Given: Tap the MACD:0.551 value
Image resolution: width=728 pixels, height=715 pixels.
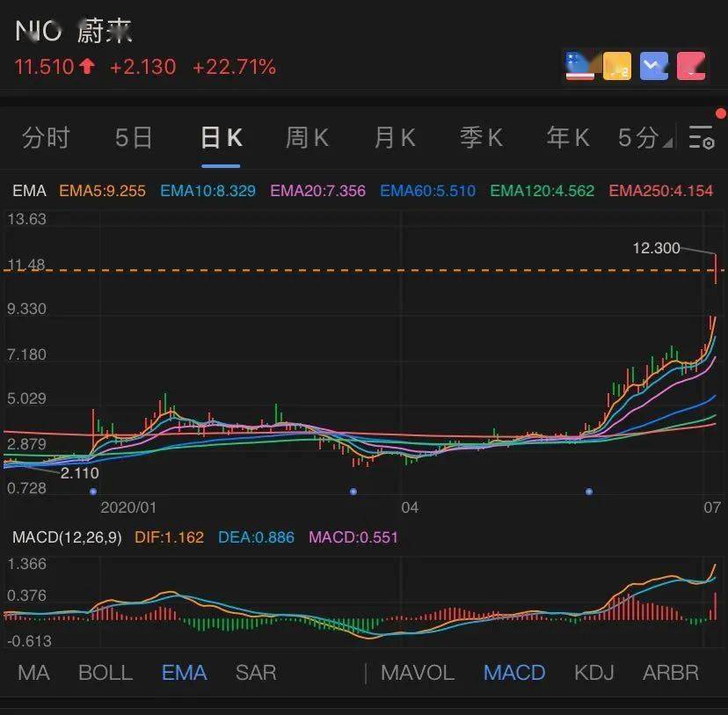Looking at the screenshot, I should click(x=353, y=537).
